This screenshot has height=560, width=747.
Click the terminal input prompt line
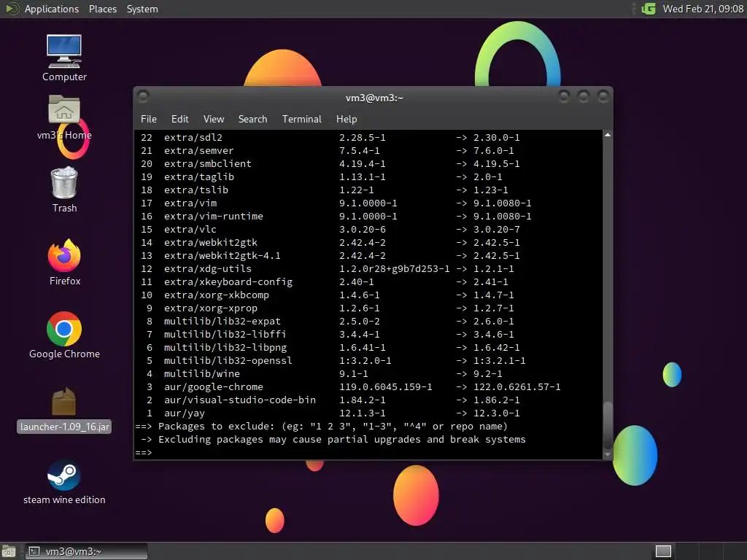[368, 452]
